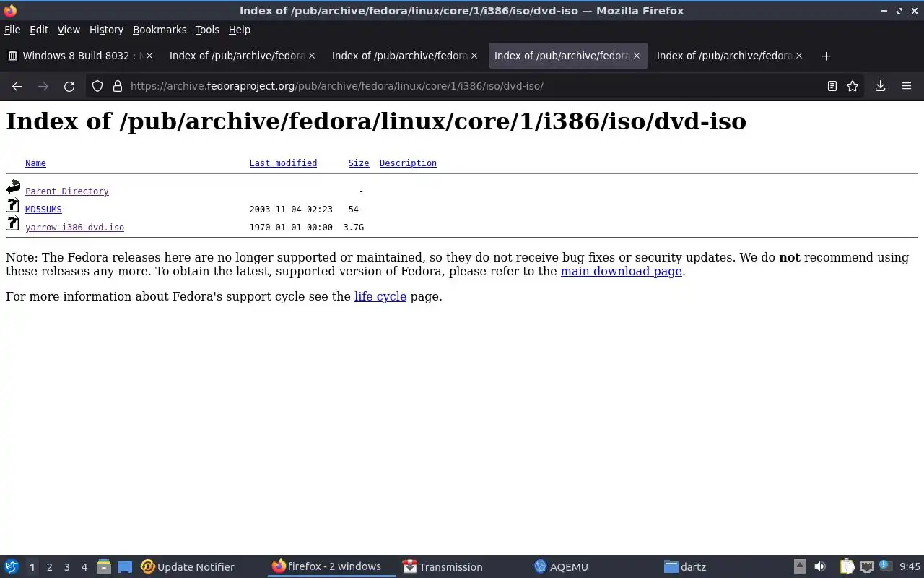Download yarrow-i386-dvd.iso link

[x=74, y=228]
